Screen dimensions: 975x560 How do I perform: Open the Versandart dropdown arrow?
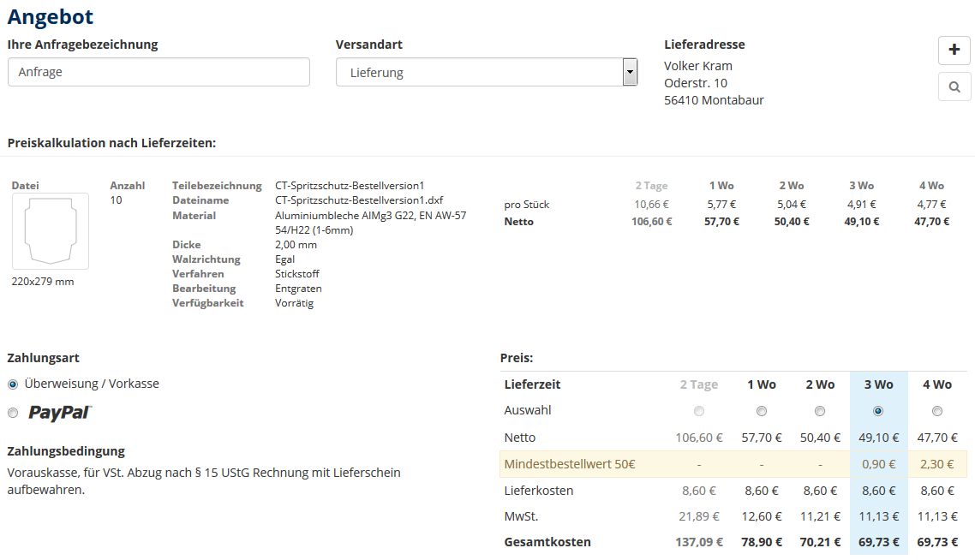[x=630, y=73]
